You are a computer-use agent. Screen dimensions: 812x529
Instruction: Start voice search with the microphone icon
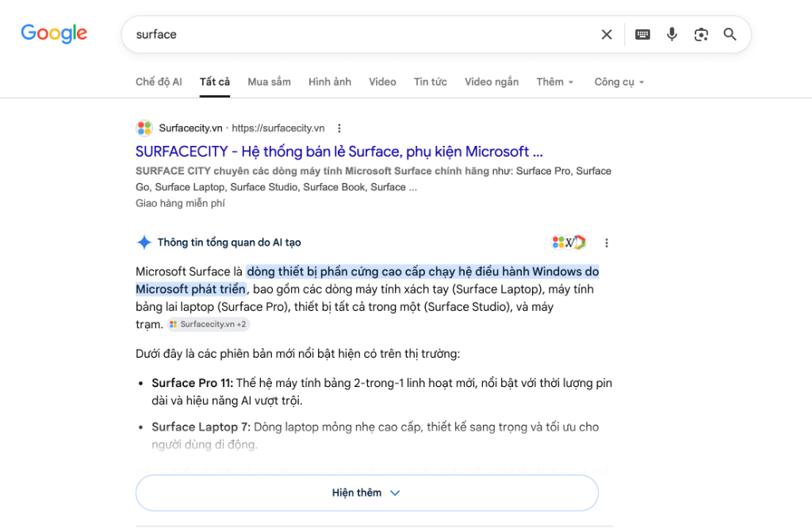click(672, 34)
